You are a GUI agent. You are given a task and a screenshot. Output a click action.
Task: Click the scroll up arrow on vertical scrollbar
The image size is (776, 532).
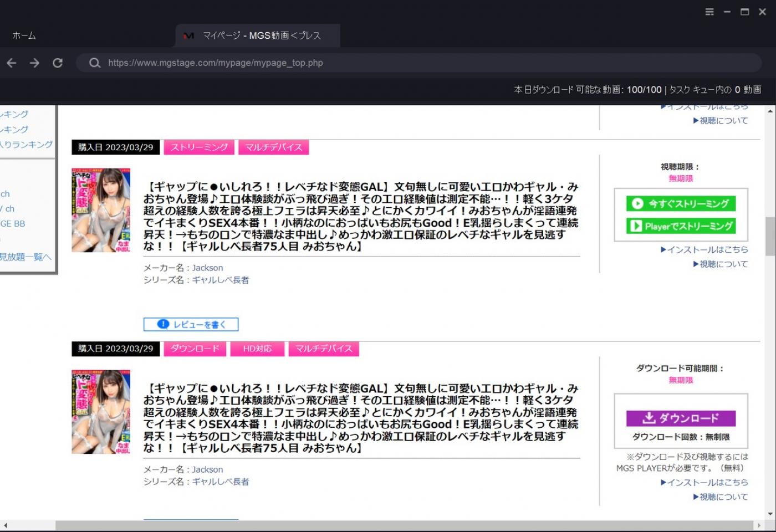click(x=770, y=111)
